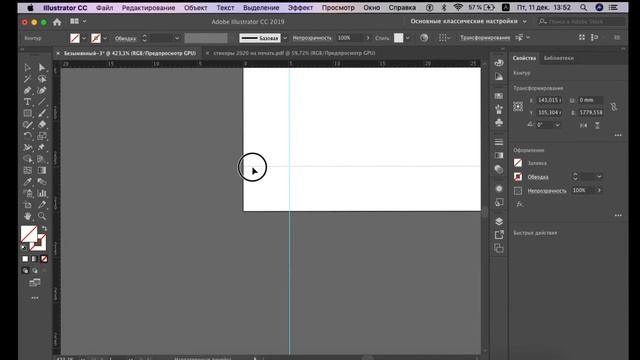Set color mode to solid Color
Screen dimensions: 640x360
click(25, 259)
